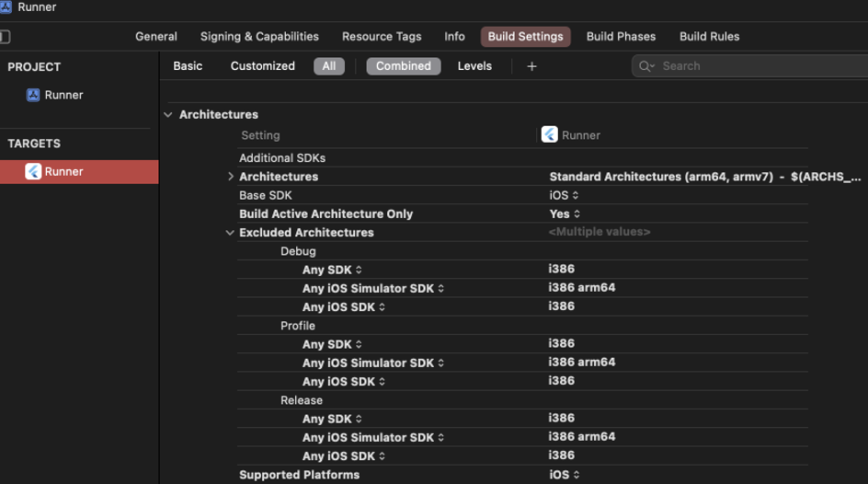Click i386 value for Debug Any SDK

coord(561,269)
